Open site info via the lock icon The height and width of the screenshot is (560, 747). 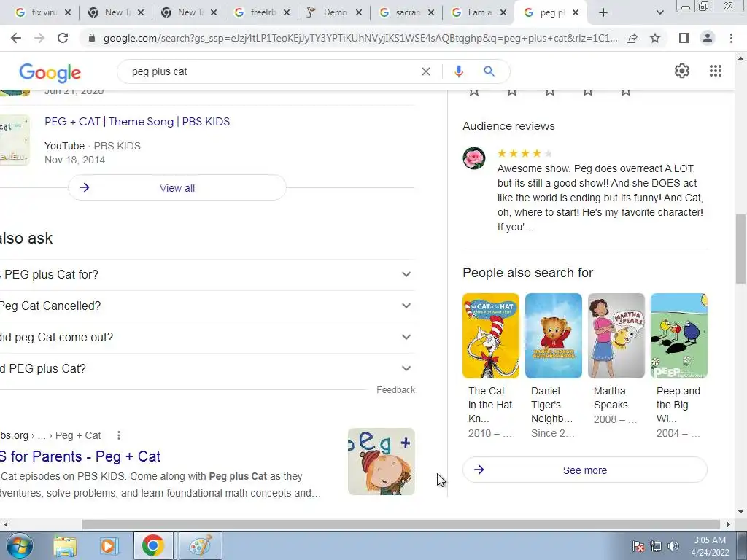[x=92, y=38]
